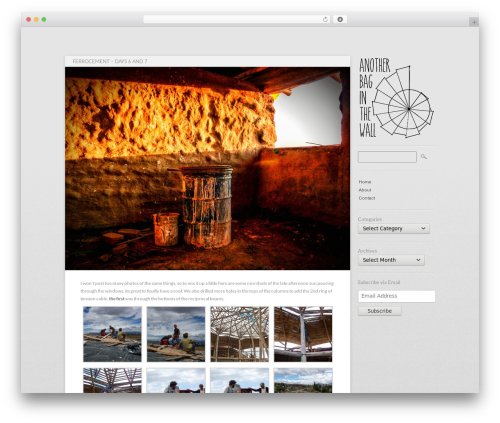Click the Another Bag in the Wall logo
Screen dimensions: 500x423
click(396, 98)
